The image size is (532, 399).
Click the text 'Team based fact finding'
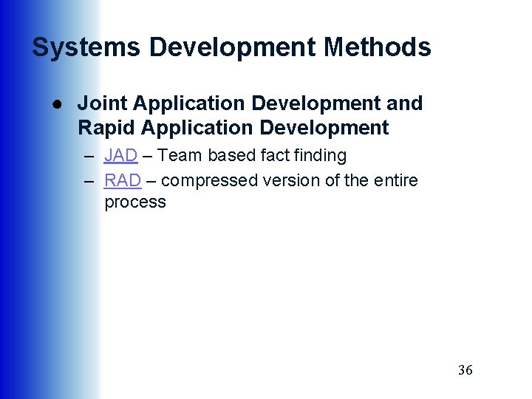click(252, 156)
